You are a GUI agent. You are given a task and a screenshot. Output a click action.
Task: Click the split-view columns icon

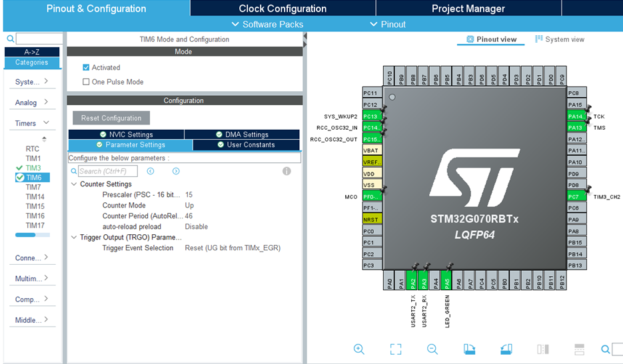pyautogui.click(x=543, y=349)
